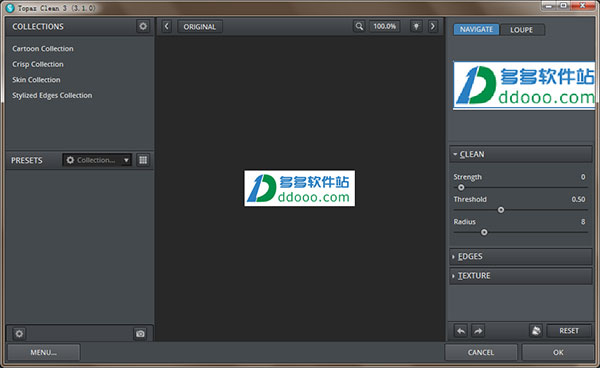
Task: Select Cartoon Collection
Action: [43, 49]
